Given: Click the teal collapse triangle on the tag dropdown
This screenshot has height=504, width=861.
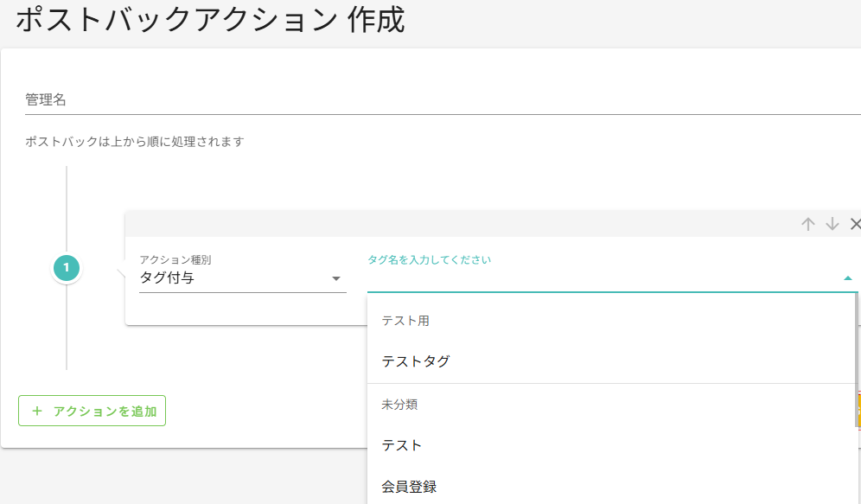Looking at the screenshot, I should coord(848,278).
